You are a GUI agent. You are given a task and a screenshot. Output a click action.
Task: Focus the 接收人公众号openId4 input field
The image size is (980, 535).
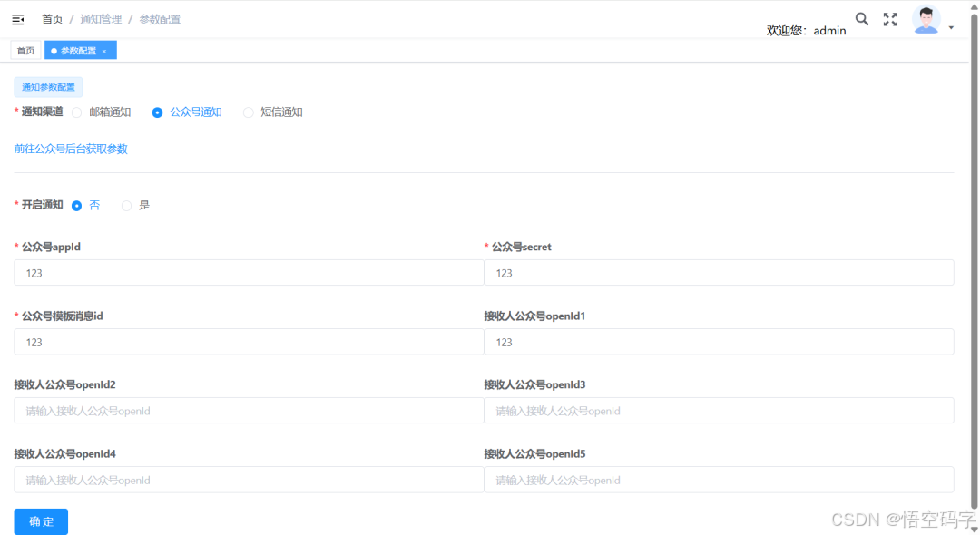point(249,480)
